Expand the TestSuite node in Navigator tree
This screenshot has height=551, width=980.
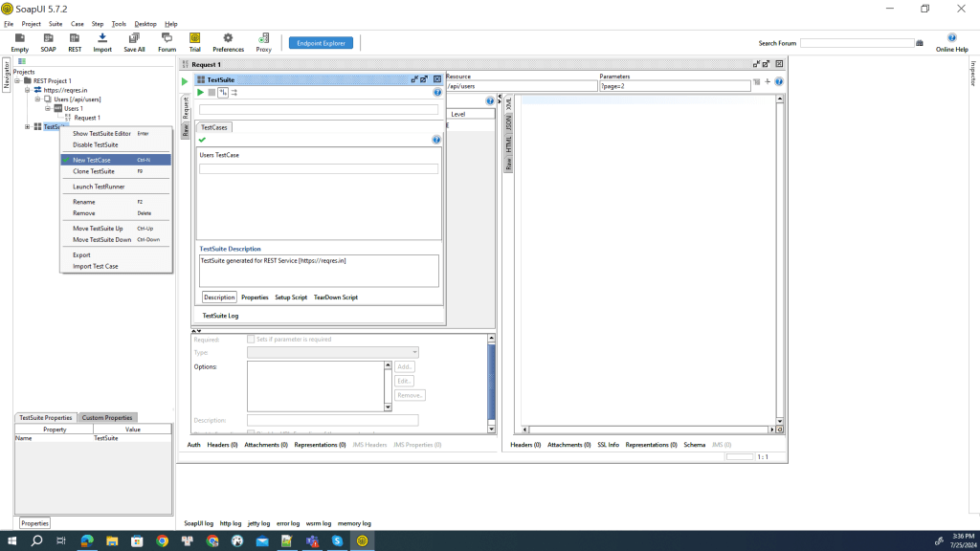pyautogui.click(x=28, y=126)
